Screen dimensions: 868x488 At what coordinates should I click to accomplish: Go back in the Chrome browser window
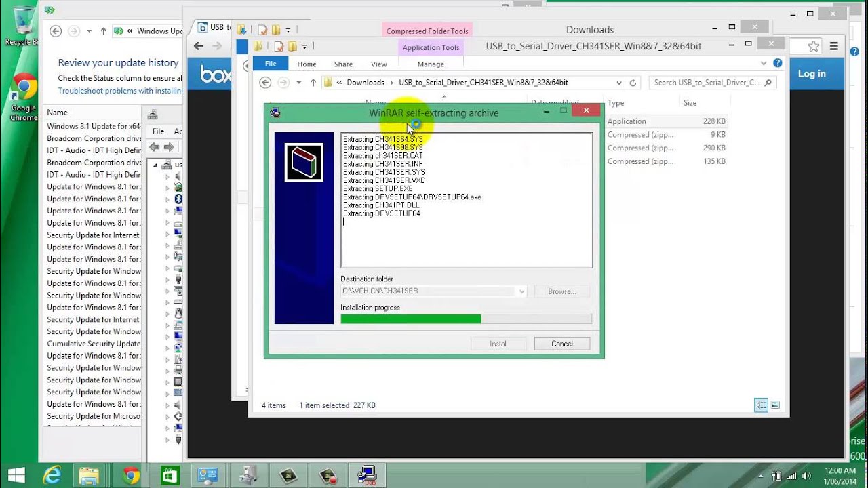pyautogui.click(x=198, y=46)
